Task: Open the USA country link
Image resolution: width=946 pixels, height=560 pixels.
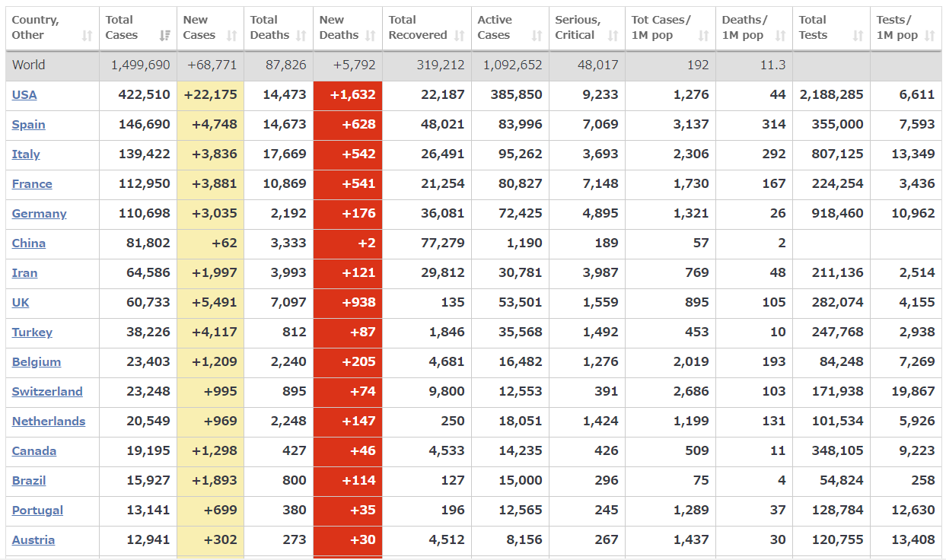Action: pos(24,95)
